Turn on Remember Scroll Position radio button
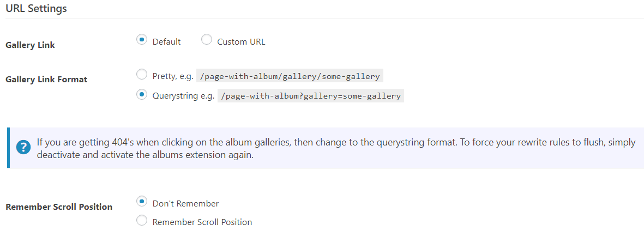 point(142,221)
